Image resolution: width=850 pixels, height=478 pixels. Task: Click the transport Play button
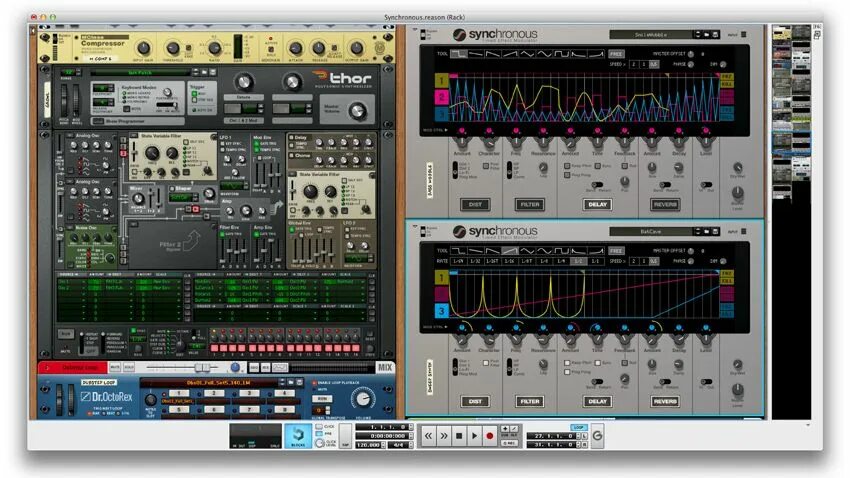[x=474, y=436]
